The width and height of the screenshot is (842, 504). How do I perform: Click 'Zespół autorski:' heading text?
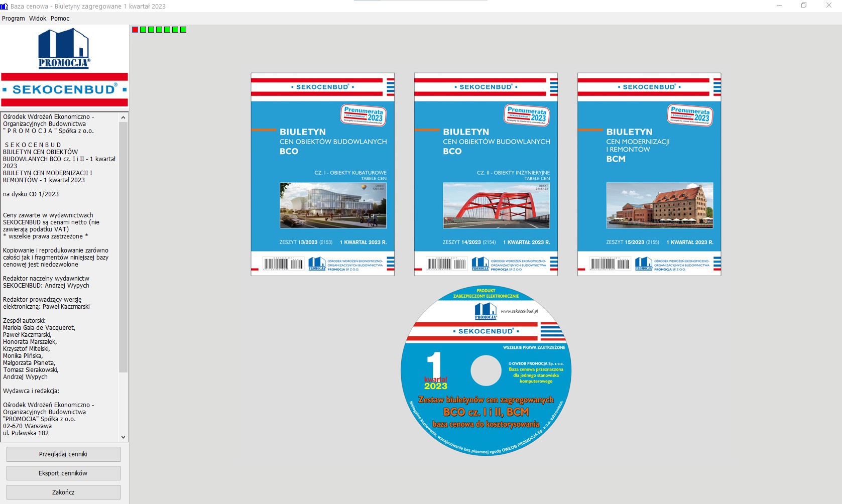pyautogui.click(x=24, y=321)
